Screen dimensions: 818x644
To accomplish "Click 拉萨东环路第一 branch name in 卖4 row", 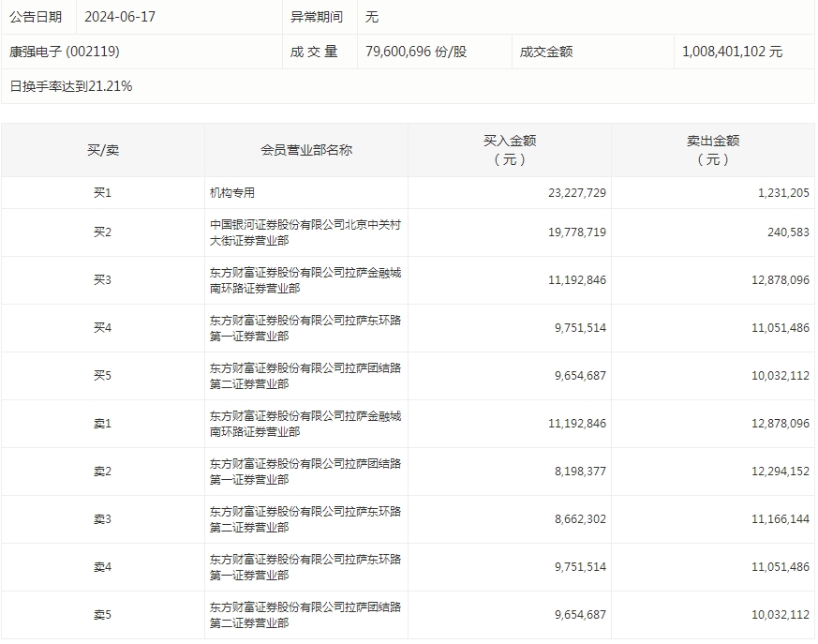I will [x=305, y=567].
